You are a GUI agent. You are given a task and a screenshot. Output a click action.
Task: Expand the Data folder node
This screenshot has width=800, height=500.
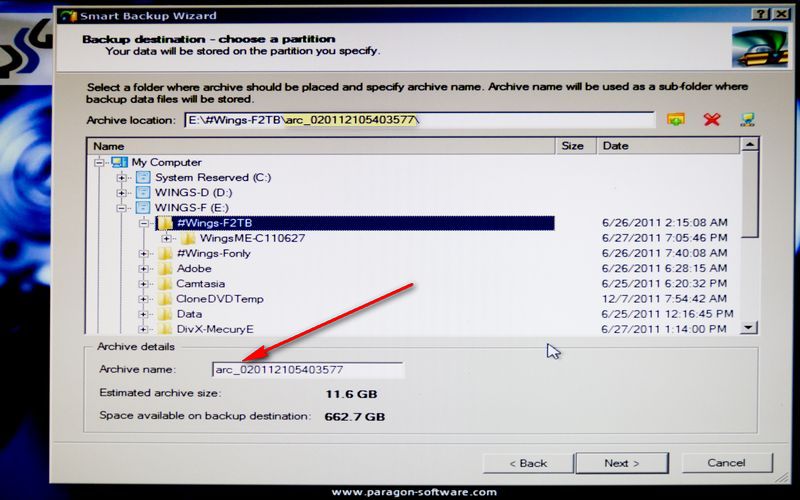[x=144, y=314]
